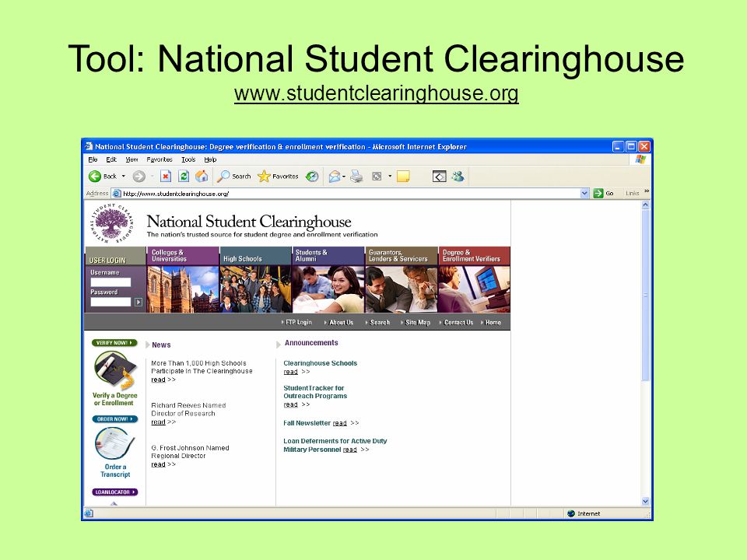
Task: Click the vertical scrollbar up arrow
Action: coord(646,205)
